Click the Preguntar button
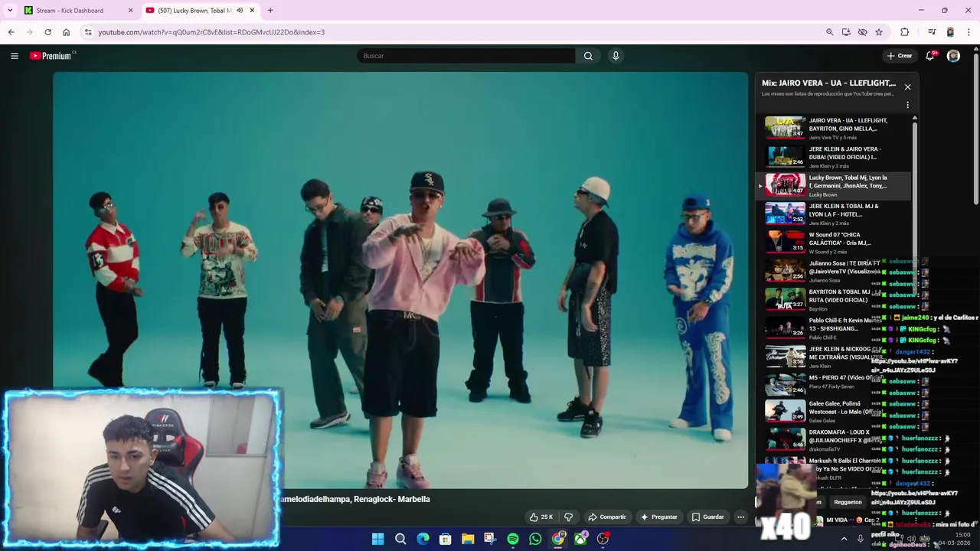Image resolution: width=980 pixels, height=551 pixels. [658, 517]
